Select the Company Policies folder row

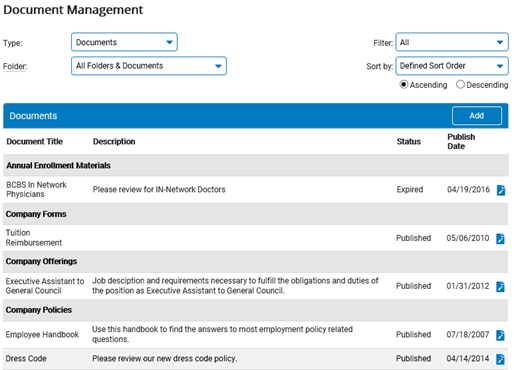click(x=256, y=310)
